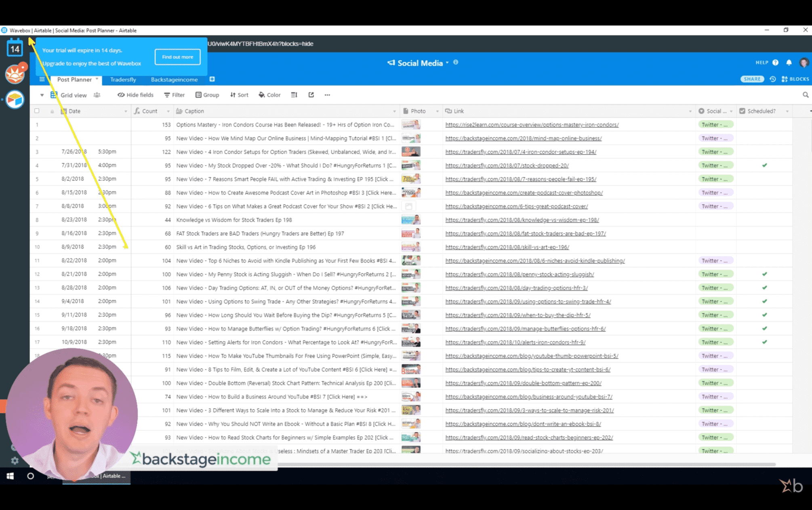Open the Link column dropdown
The width and height of the screenshot is (812, 510).
pyautogui.click(x=690, y=111)
